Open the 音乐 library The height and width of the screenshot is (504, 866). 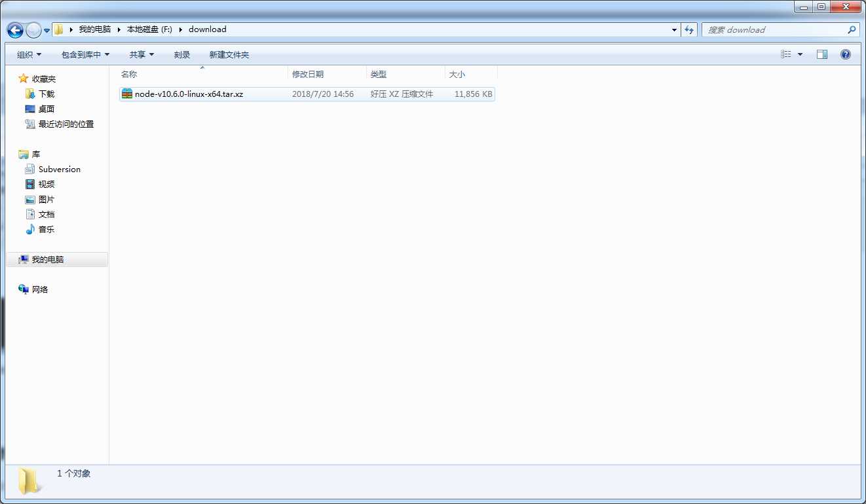point(47,229)
